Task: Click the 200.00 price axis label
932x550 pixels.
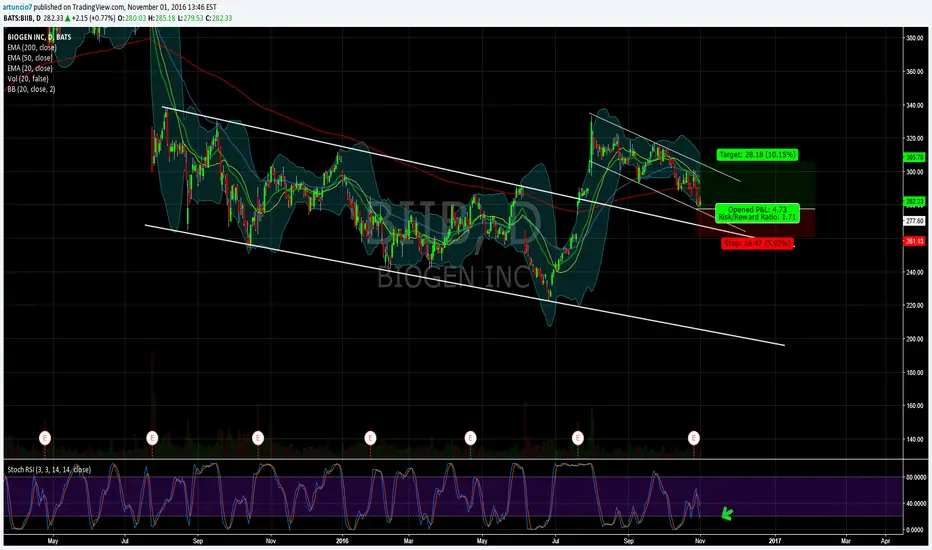Action: 914,339
